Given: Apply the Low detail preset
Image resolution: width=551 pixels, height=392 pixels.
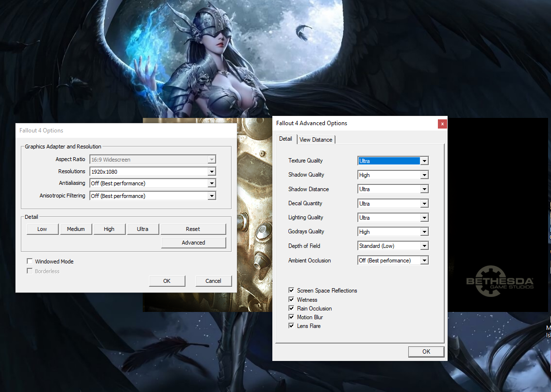Looking at the screenshot, I should [x=42, y=229].
